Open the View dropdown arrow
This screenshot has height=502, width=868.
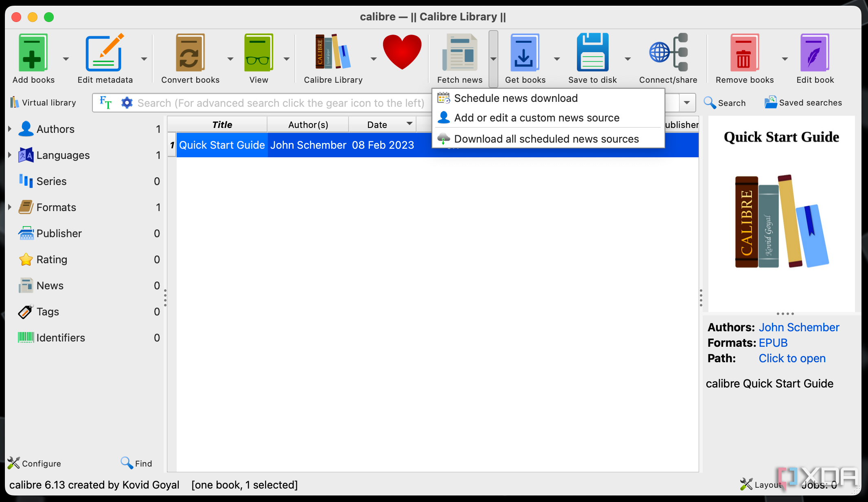[286, 59]
